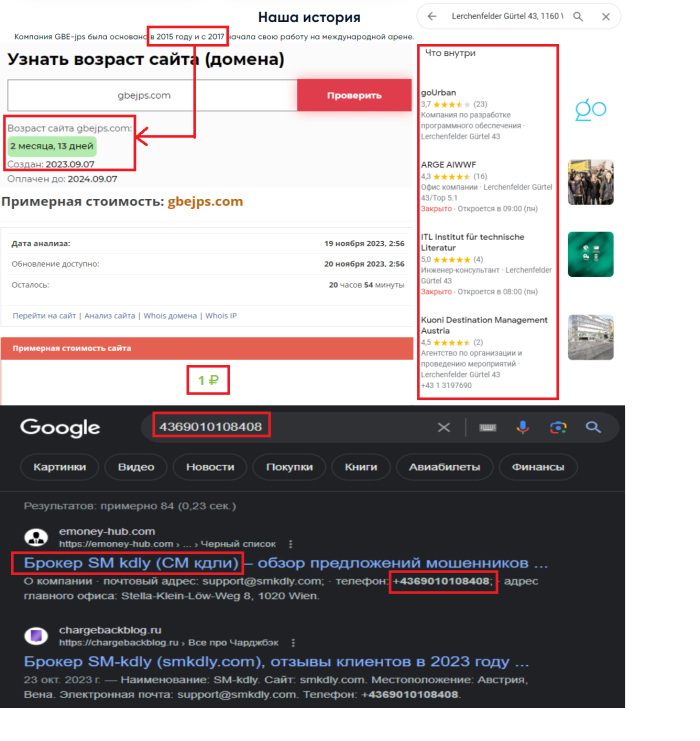
Task: Click the green ITL Institut thumbnail
Action: coord(590,254)
